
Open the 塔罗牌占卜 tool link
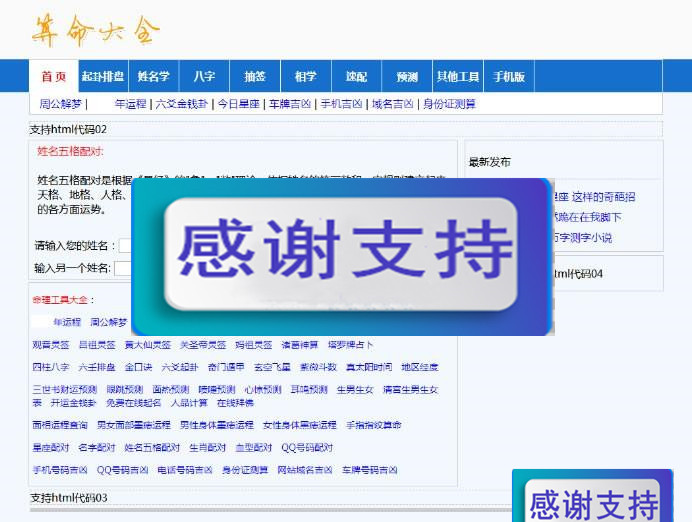point(351,345)
